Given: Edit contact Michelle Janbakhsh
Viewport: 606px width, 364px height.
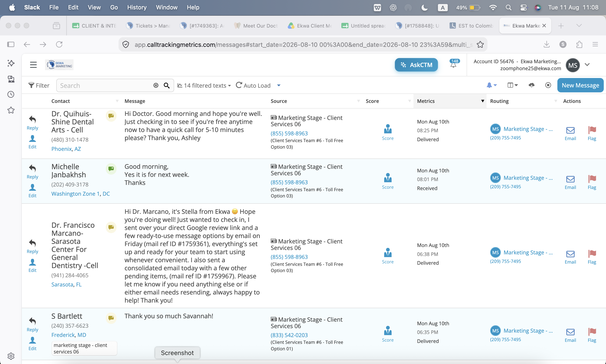Looking at the screenshot, I should (32, 191).
